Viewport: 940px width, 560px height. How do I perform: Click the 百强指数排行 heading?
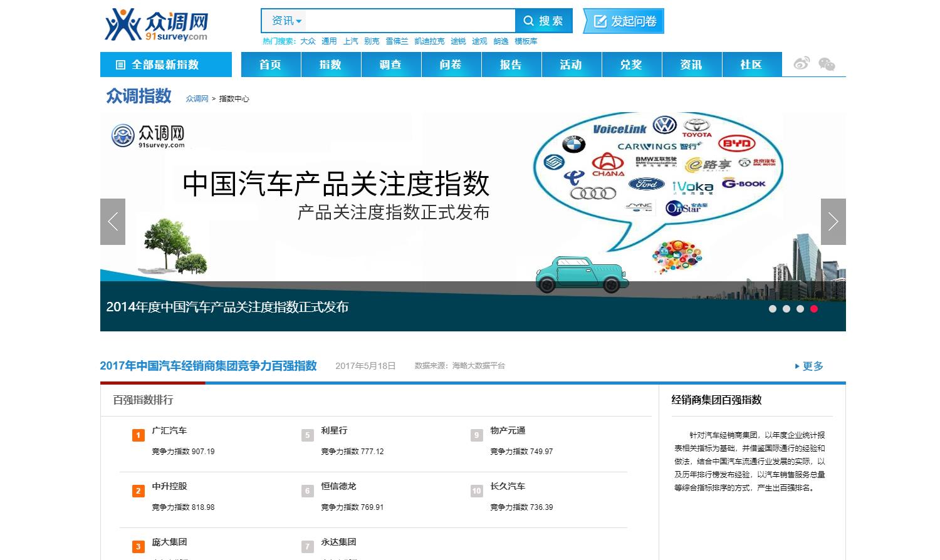point(143,400)
